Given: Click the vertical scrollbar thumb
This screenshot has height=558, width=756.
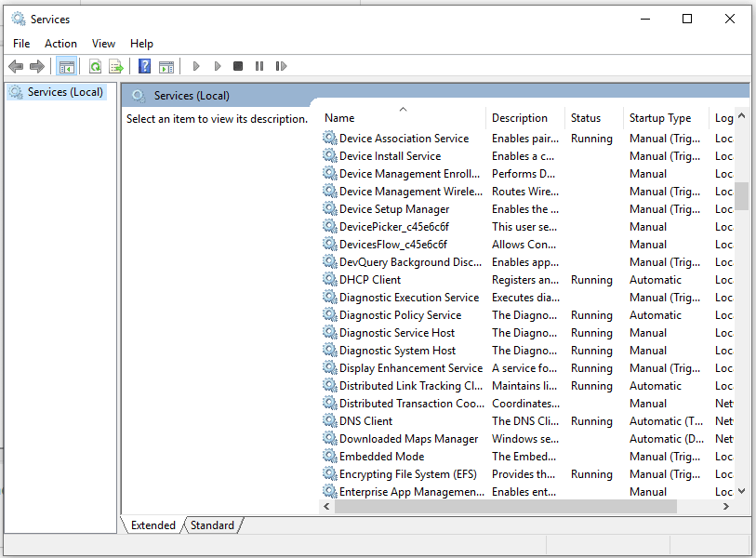Looking at the screenshot, I should coord(741,196).
